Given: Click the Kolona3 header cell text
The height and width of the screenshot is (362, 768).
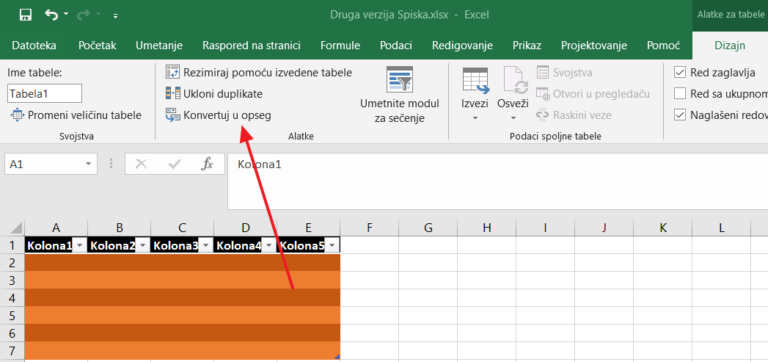Looking at the screenshot, I should (x=176, y=245).
